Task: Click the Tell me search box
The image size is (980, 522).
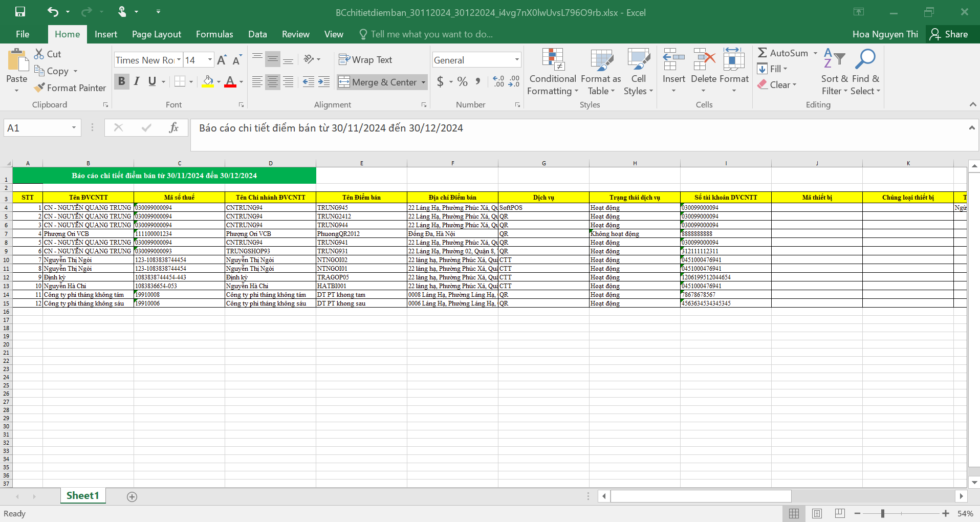Action: point(426,34)
